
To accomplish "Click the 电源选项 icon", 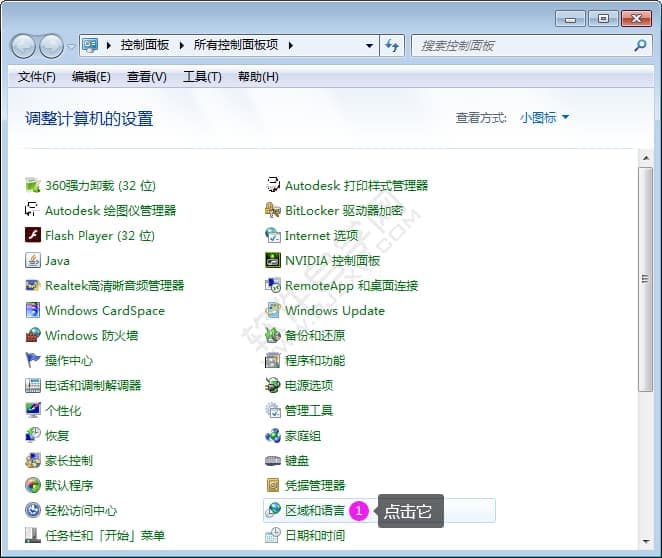I will (273, 385).
